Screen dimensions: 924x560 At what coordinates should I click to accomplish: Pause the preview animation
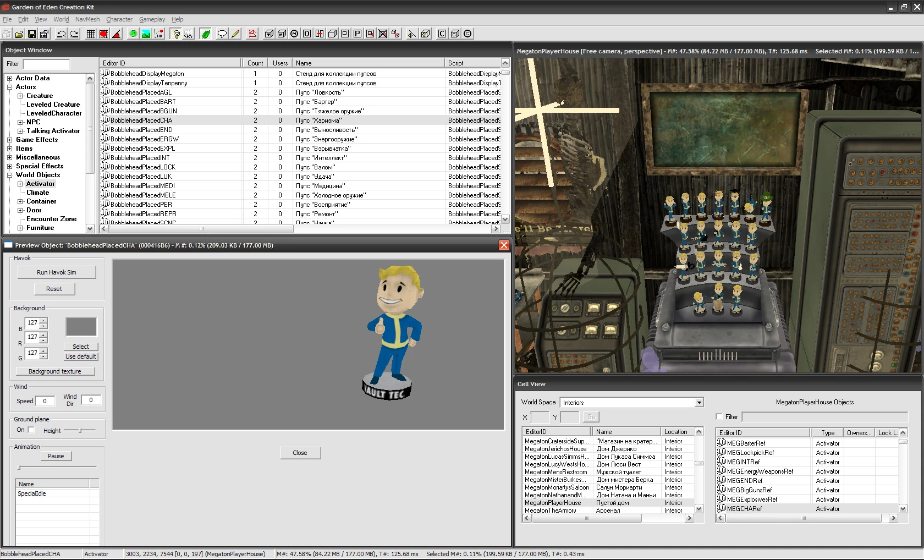coord(56,456)
